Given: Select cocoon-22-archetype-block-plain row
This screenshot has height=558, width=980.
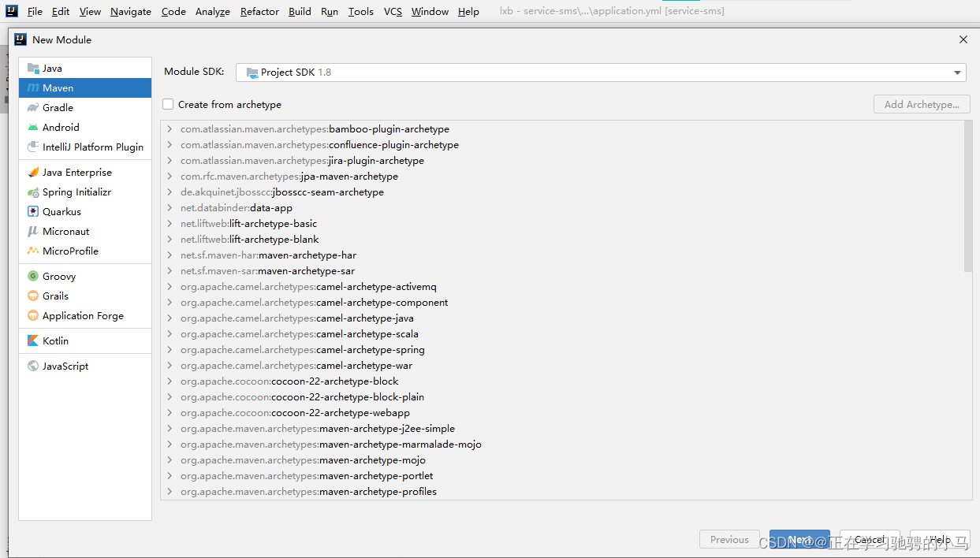Looking at the screenshot, I should [x=562, y=396].
